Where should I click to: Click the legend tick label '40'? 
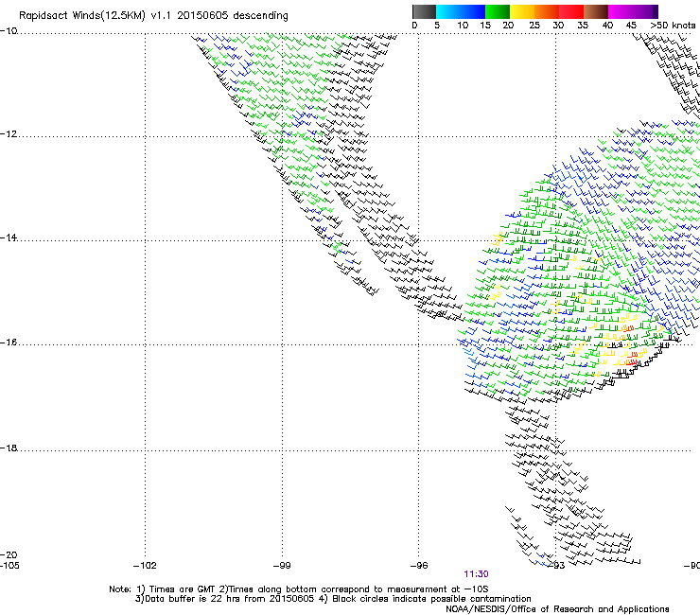pos(607,26)
